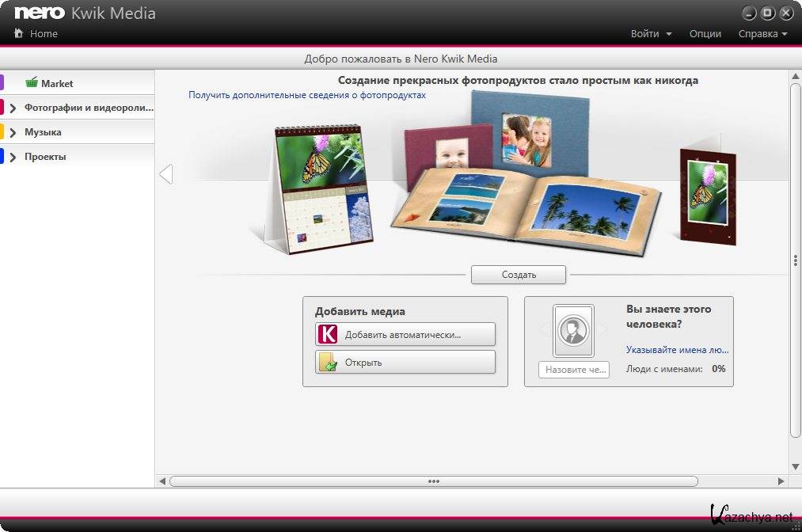Expand the Музыка tree section
802x532 pixels.
pos(13,132)
